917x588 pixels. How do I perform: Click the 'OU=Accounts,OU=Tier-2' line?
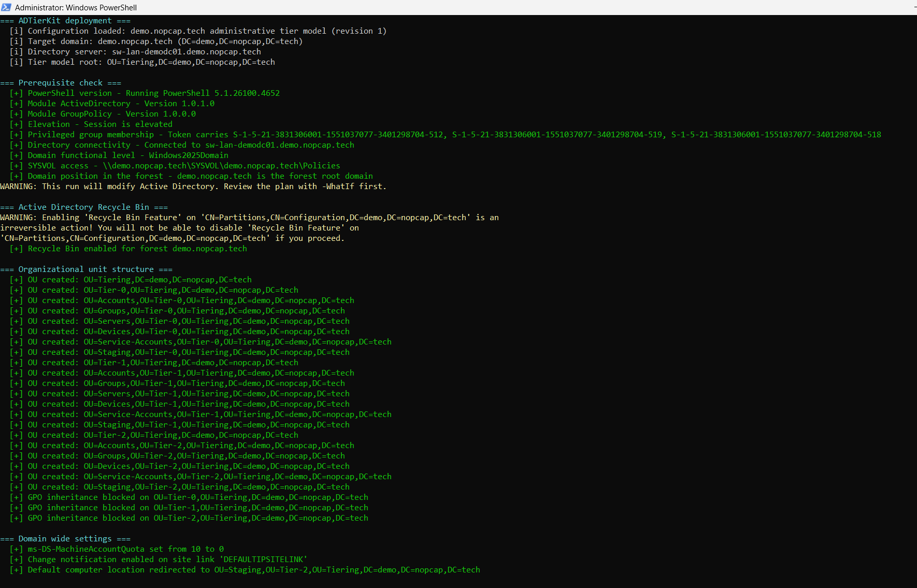[182, 446]
